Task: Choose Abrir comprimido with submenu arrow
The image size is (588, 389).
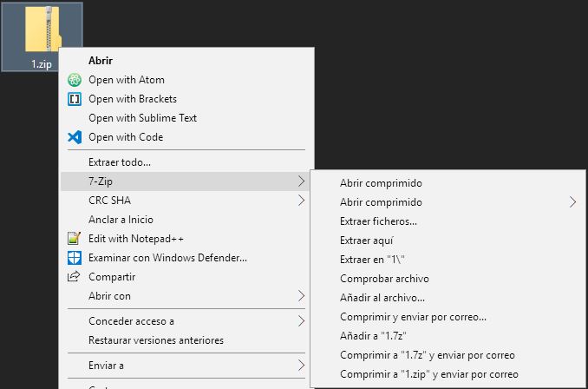Action: point(448,202)
